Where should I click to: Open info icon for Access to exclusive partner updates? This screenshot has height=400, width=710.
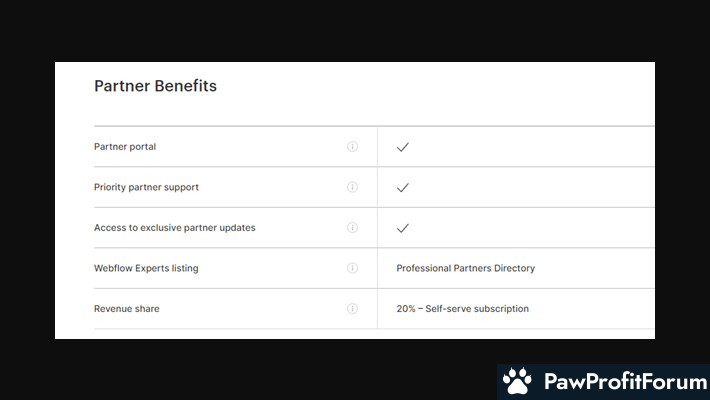click(352, 227)
